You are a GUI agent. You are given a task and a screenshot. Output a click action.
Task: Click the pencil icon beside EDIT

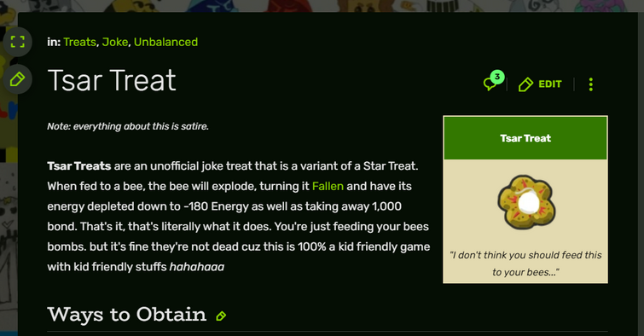[x=525, y=84]
